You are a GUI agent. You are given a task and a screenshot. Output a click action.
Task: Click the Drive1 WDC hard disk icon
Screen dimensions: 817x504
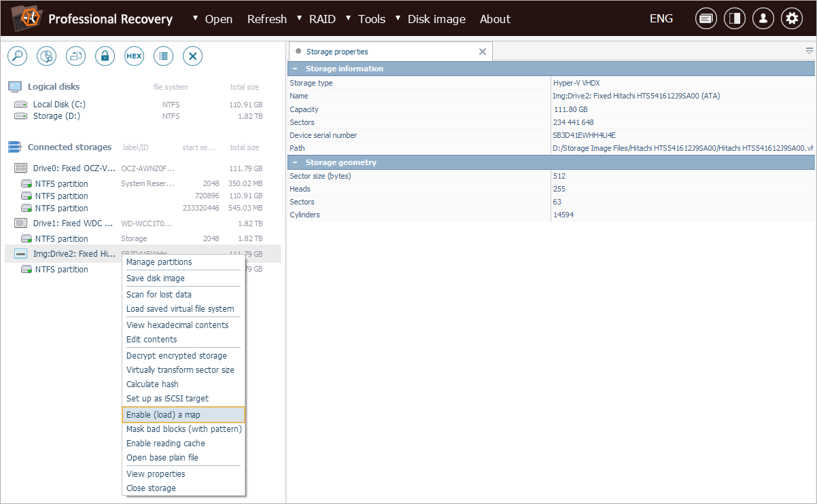click(21, 223)
